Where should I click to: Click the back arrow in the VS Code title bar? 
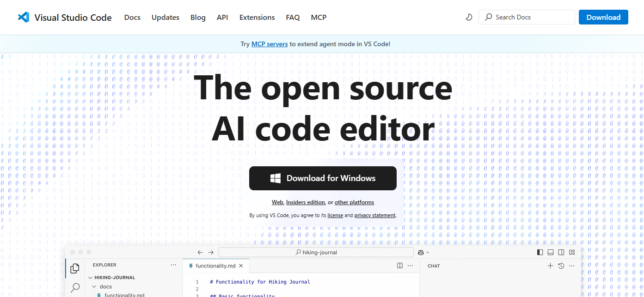pyautogui.click(x=200, y=252)
